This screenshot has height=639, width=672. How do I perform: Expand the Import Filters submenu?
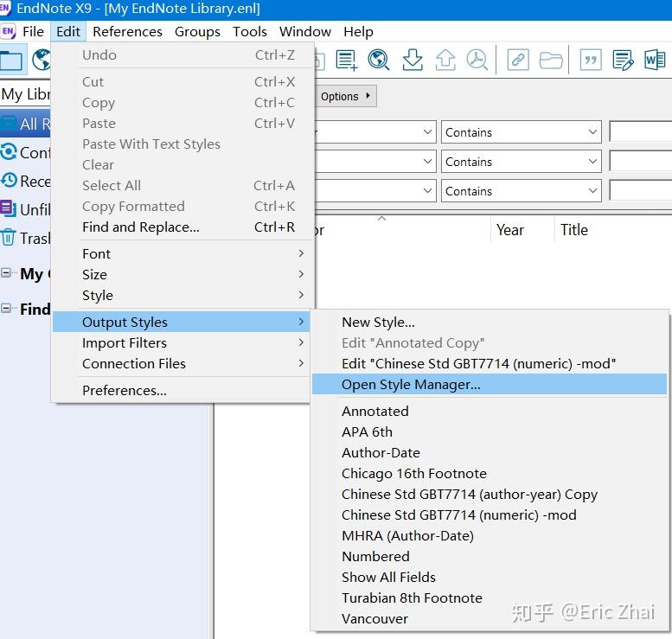[x=183, y=343]
